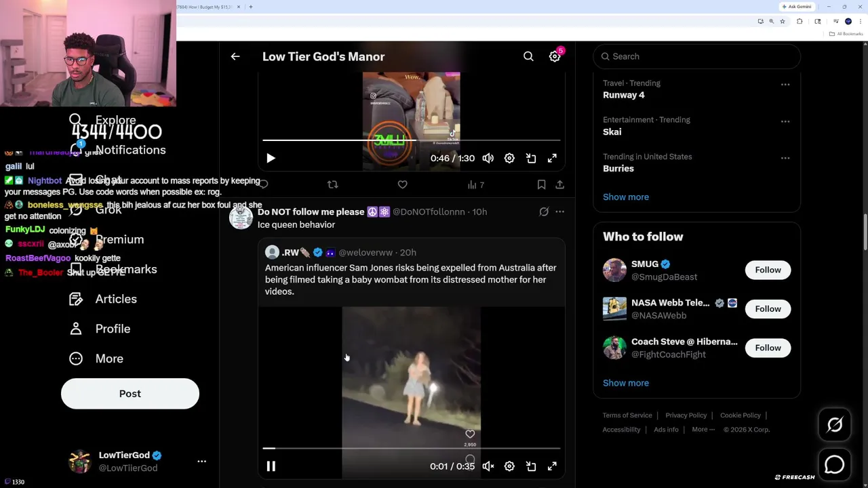Seek along the wombat video progress bar
Screen dimensions: 868x488
412,448
